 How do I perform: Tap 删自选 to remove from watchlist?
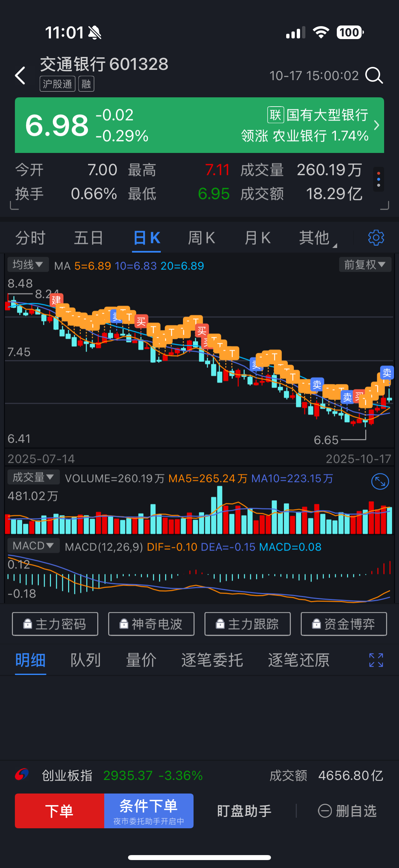[347, 811]
